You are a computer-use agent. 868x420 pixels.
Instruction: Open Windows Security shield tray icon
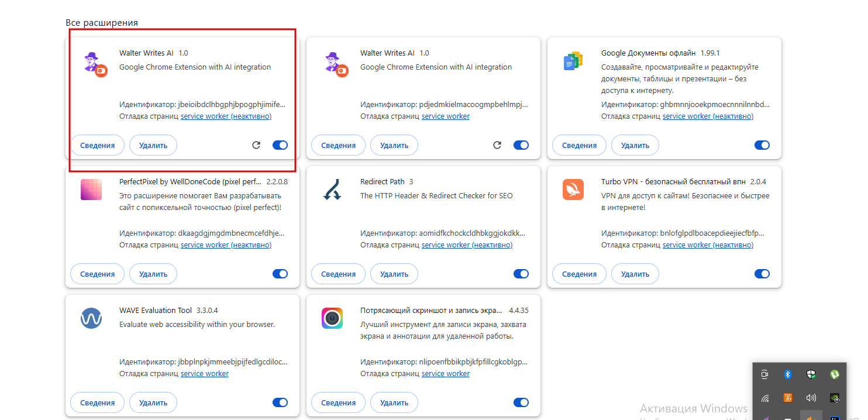click(x=811, y=374)
